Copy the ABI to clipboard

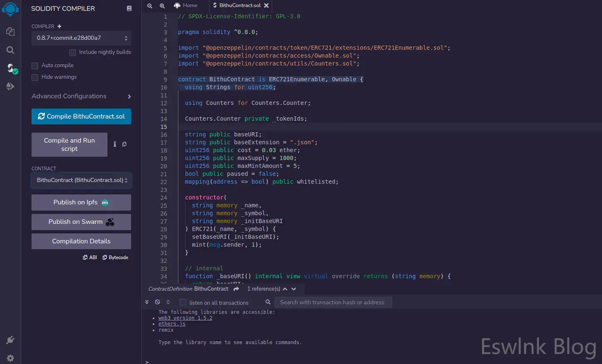(90, 257)
